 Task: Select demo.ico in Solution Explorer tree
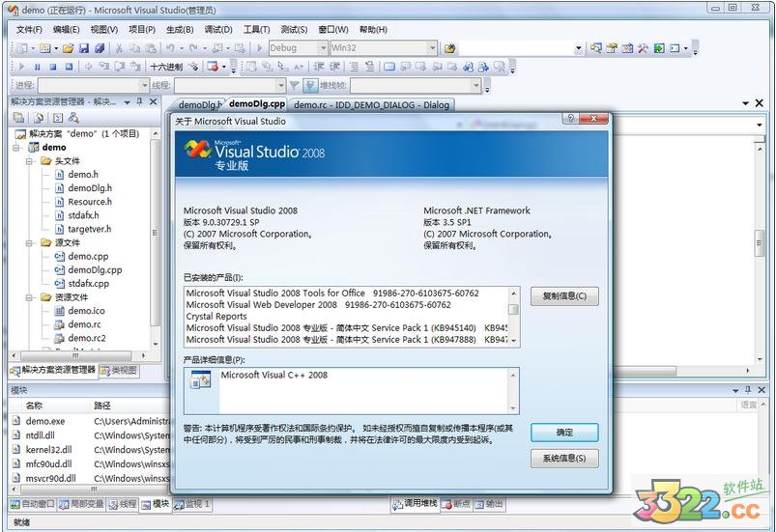86,311
